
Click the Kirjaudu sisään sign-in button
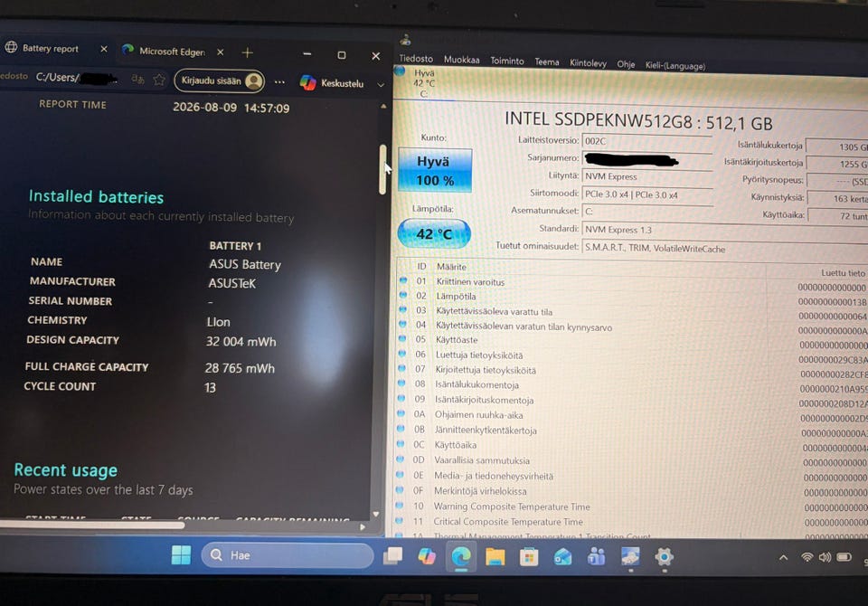(x=219, y=80)
